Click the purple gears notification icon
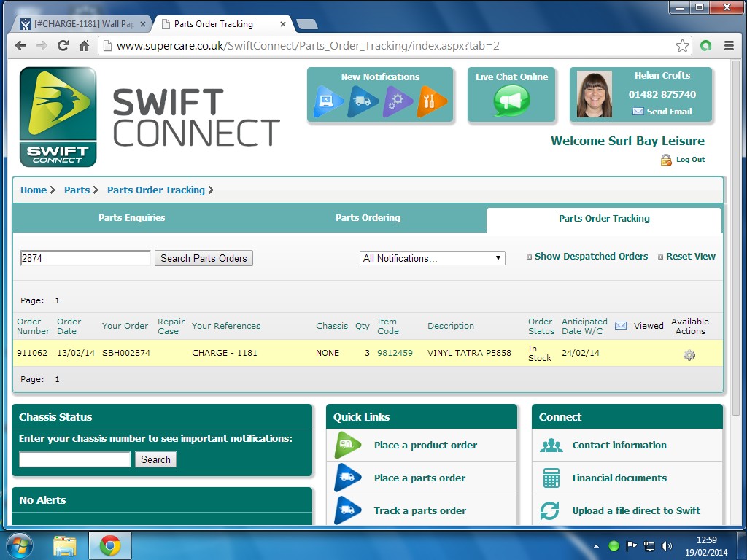Image resolution: width=747 pixels, height=560 pixels. pyautogui.click(x=398, y=102)
